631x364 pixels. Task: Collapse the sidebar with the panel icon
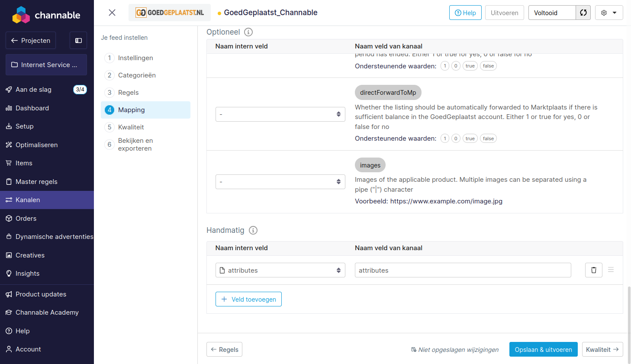[78, 40]
